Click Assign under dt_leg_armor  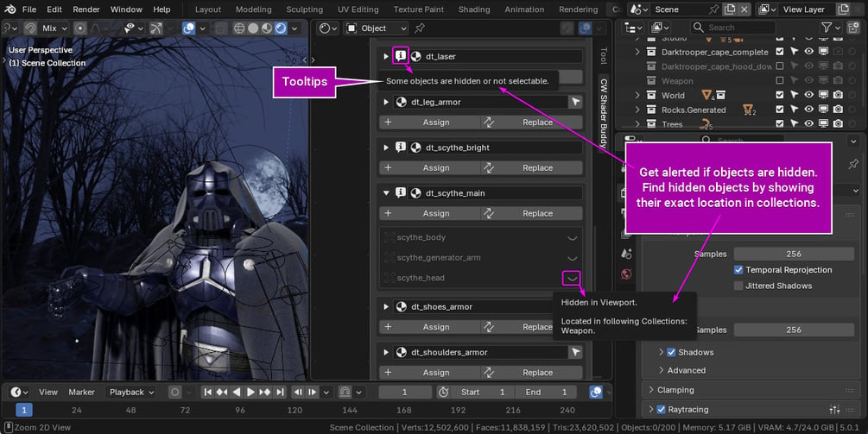(429, 123)
